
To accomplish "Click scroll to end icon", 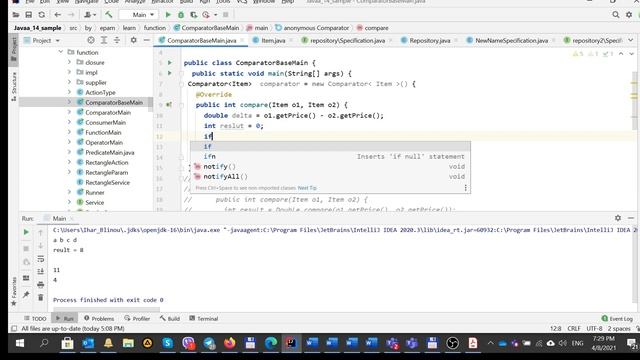I will (x=40, y=271).
